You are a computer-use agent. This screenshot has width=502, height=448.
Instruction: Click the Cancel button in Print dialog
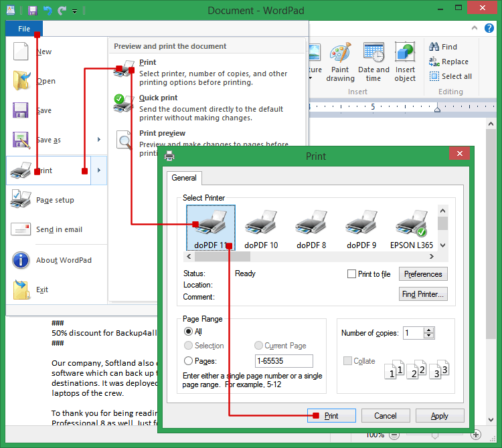(x=386, y=415)
